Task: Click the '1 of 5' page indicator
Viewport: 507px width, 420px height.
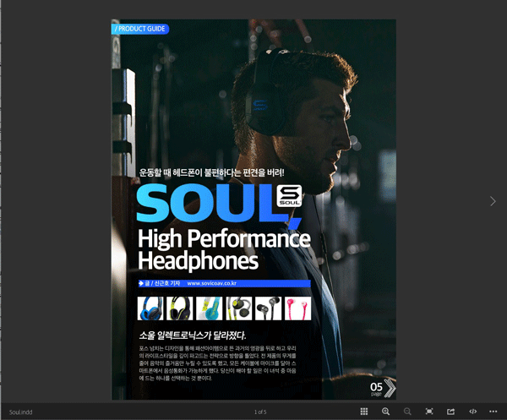Action: [x=260, y=412]
